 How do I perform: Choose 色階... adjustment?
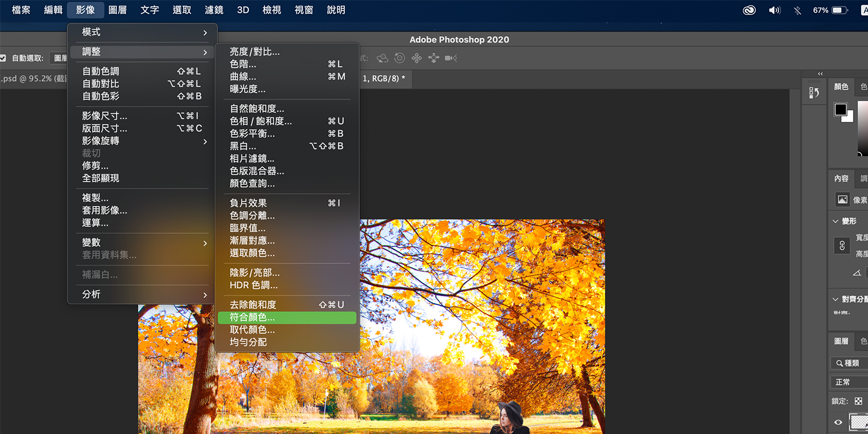[287, 64]
